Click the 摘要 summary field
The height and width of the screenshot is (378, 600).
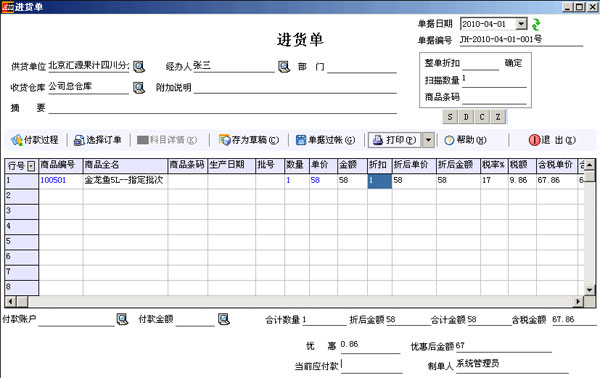222,108
